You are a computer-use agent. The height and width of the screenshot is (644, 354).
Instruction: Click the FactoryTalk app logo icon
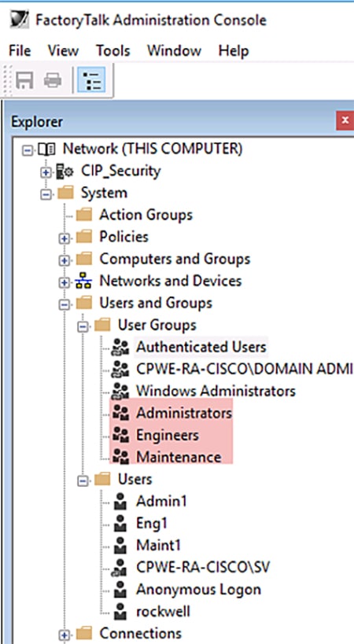click(x=20, y=20)
